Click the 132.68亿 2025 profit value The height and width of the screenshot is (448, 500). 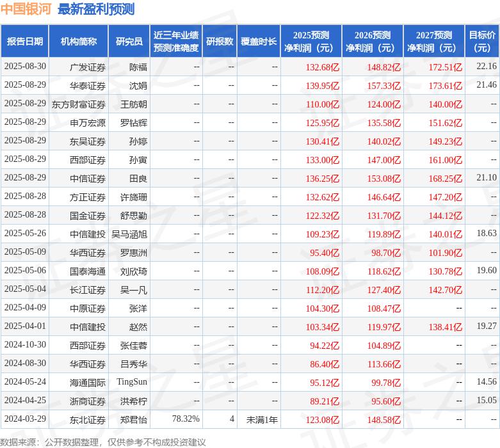click(x=323, y=67)
